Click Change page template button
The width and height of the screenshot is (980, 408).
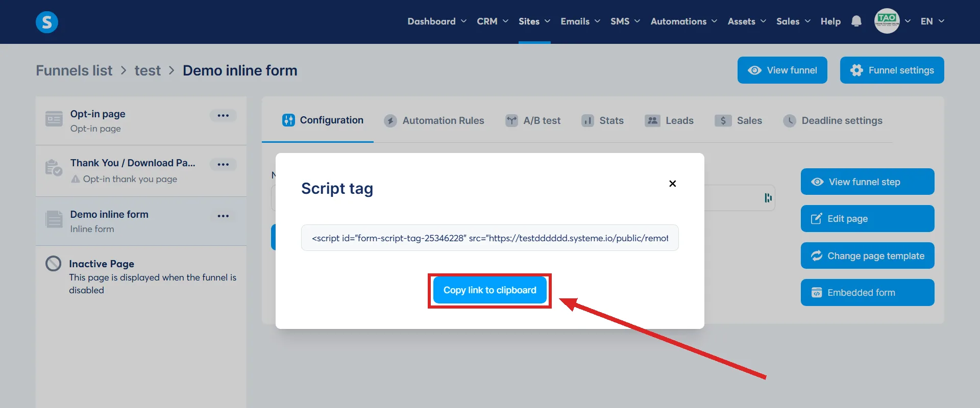[x=868, y=256]
